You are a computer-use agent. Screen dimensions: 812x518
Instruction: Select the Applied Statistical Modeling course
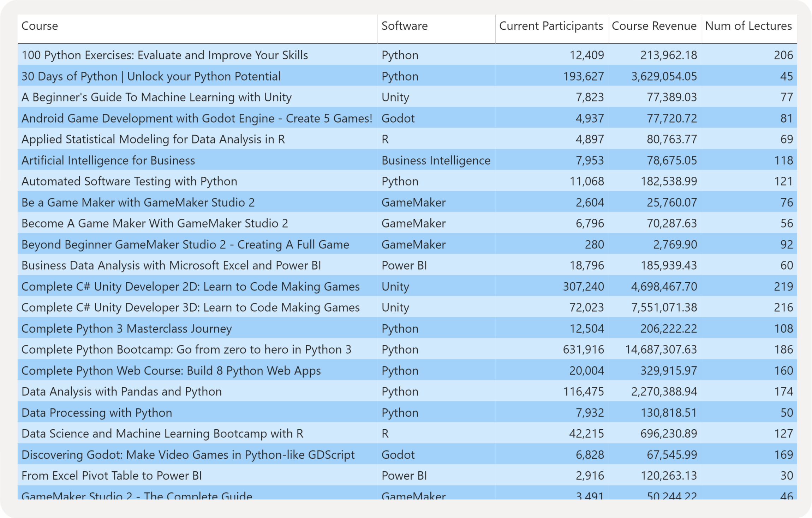click(x=153, y=139)
